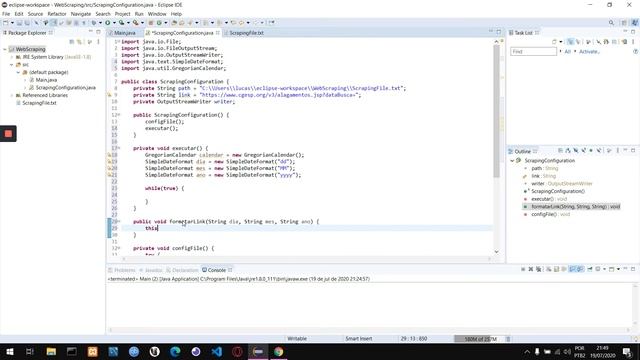The height and width of the screenshot is (360, 640).
Task: Click the Activate link in Task List
Action: coord(589,51)
